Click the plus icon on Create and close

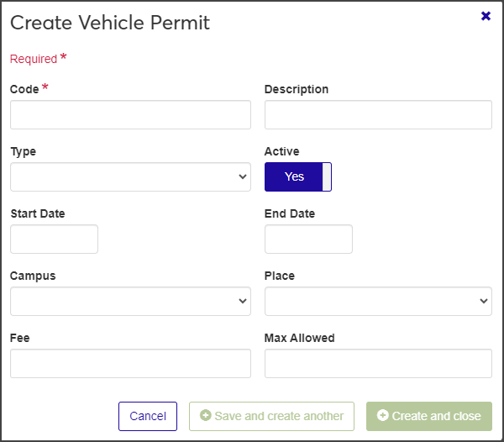click(383, 416)
